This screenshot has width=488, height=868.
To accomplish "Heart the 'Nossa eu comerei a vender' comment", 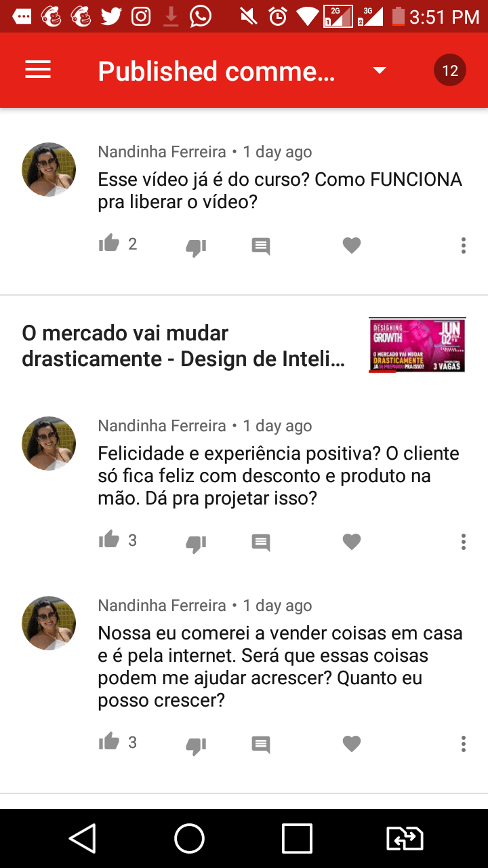I will click(352, 744).
